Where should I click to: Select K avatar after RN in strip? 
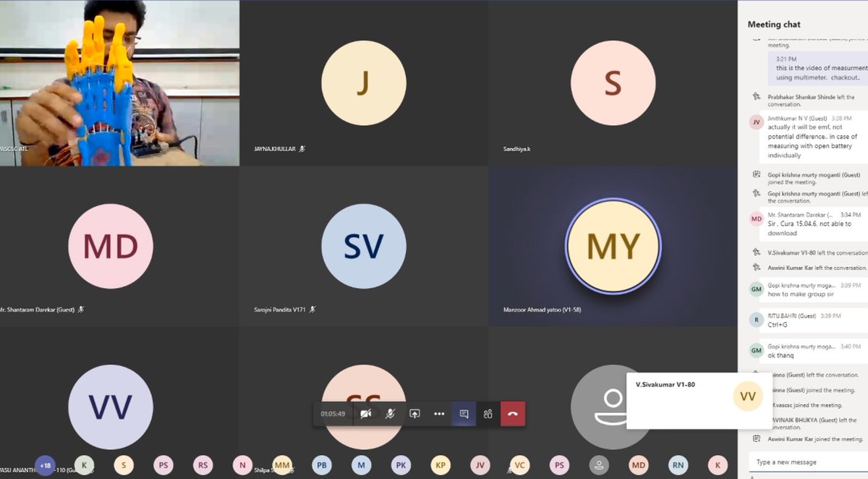[718, 465]
